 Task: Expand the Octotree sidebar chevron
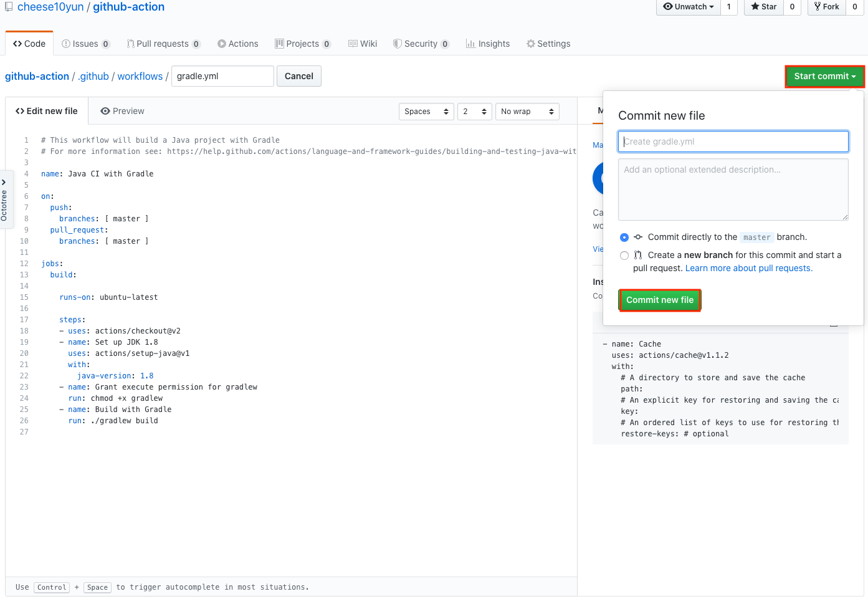tap(4, 182)
